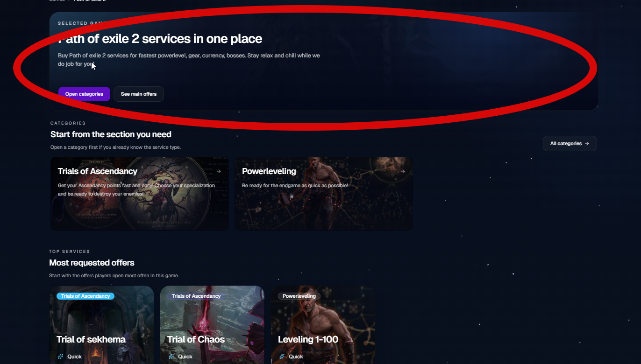Click the Most requested offers heading
The width and height of the screenshot is (641, 364).
92,263
